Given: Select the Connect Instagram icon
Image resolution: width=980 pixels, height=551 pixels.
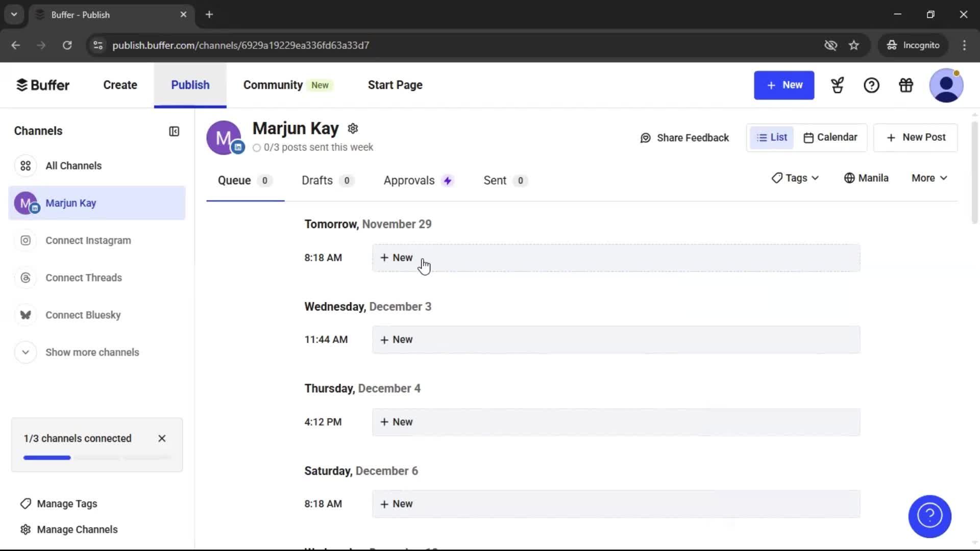Looking at the screenshot, I should point(26,240).
